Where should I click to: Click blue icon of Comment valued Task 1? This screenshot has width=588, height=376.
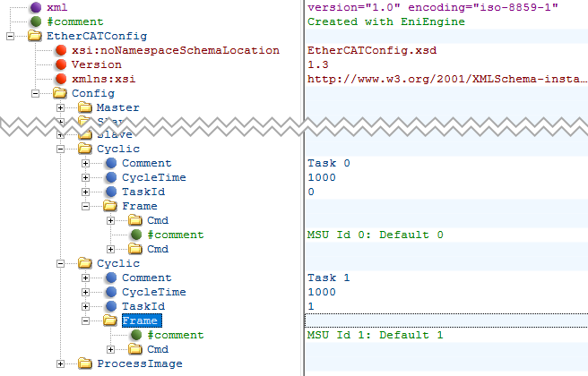(111, 278)
